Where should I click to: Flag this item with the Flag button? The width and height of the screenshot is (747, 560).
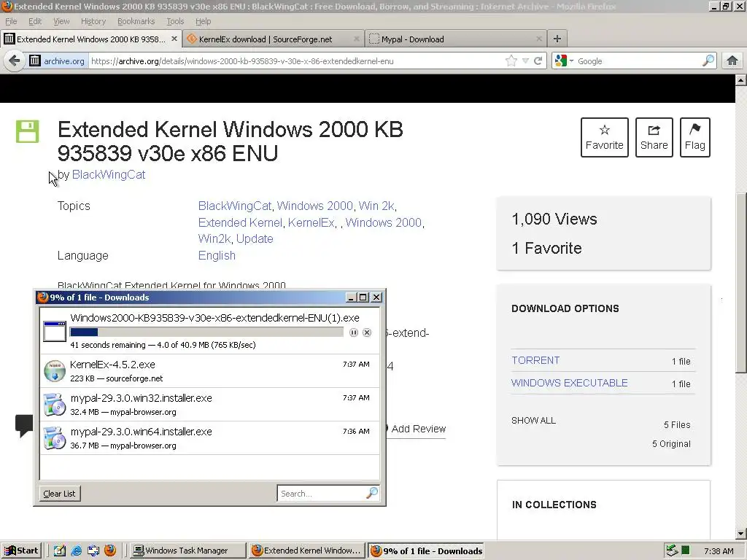[x=694, y=137]
